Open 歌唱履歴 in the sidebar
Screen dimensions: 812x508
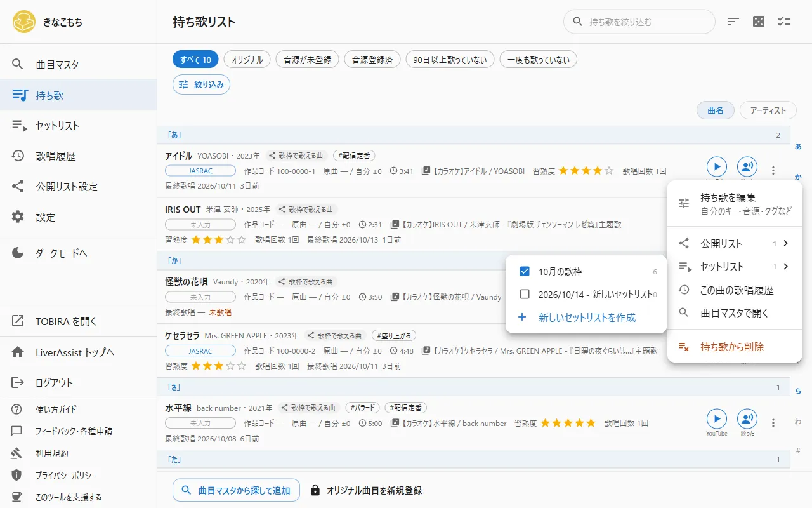tap(79, 156)
